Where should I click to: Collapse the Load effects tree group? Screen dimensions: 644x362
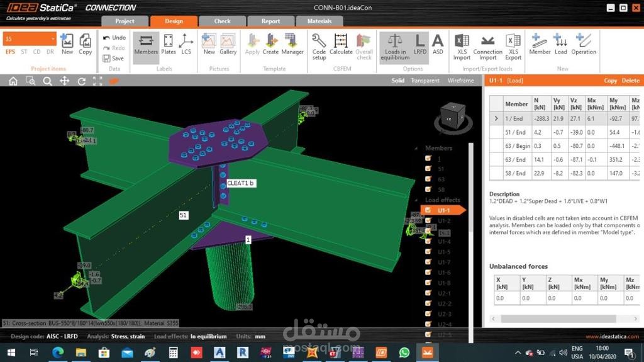(416, 200)
